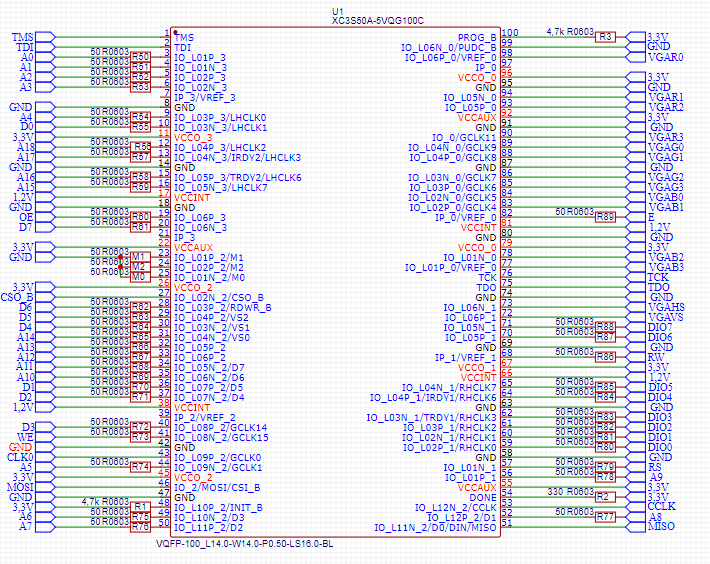Select resistor R72 on the D3 line
Viewport: 710px width, 564px height.
coord(140,427)
